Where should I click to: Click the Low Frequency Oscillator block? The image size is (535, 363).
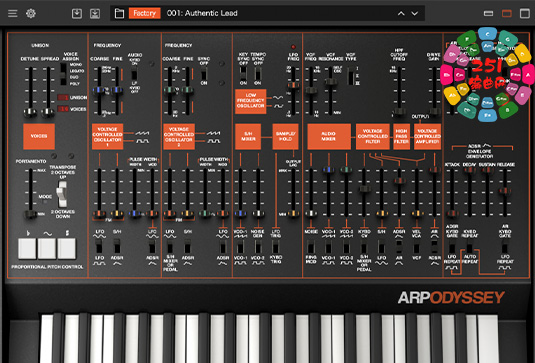click(250, 101)
